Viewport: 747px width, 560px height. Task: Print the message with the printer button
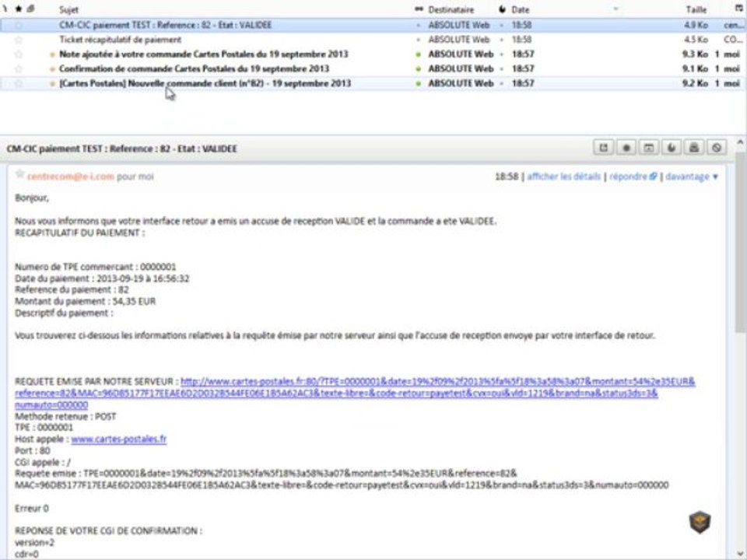pyautogui.click(x=694, y=148)
